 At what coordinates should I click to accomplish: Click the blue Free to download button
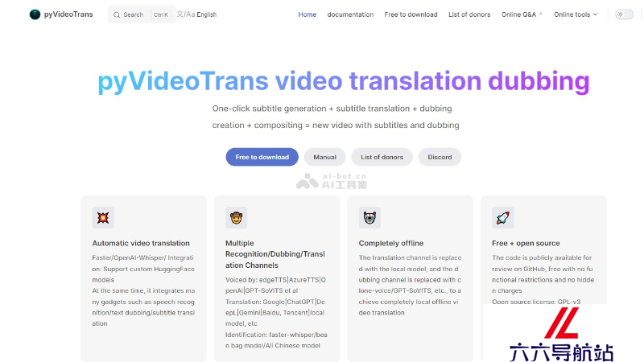point(262,157)
